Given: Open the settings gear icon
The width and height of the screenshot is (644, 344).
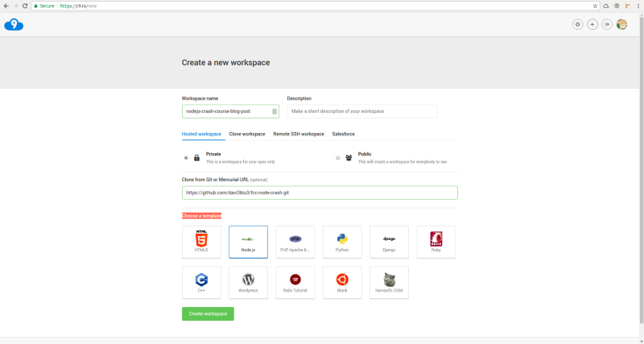Looking at the screenshot, I should [x=577, y=25].
